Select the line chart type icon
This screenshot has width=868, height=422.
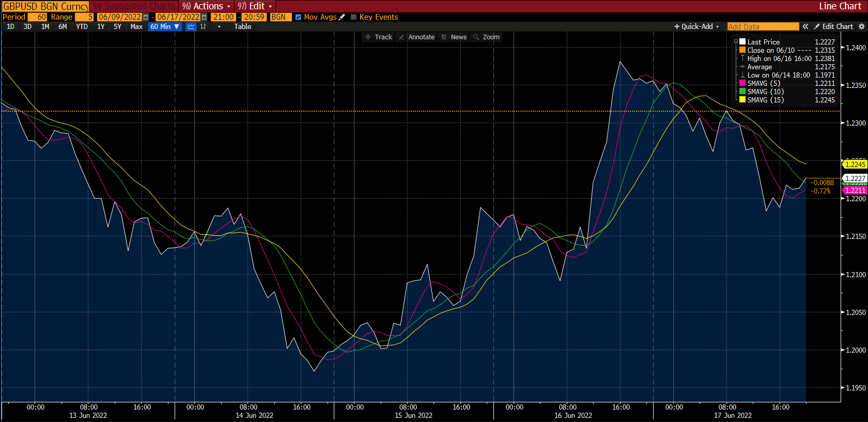tap(191, 26)
